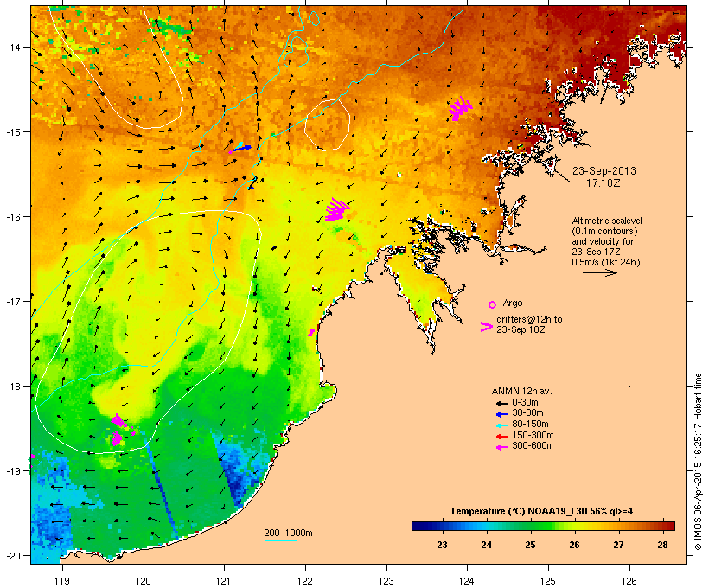
Task: Click the magenta drifter cluster near 16S 122.4E
Action: tap(337, 210)
